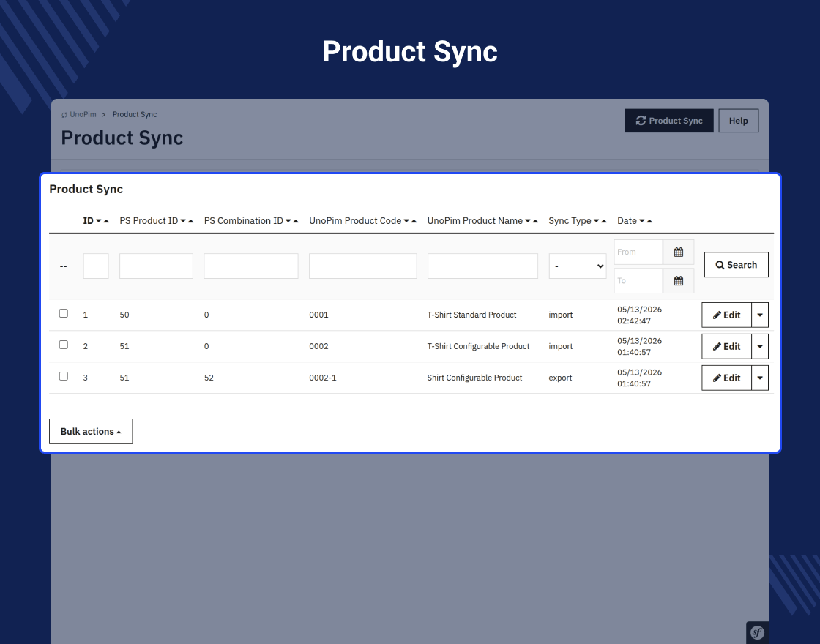820x644 pixels.
Task: Select checkbox for row with code 0002-1
Action: coord(64,376)
